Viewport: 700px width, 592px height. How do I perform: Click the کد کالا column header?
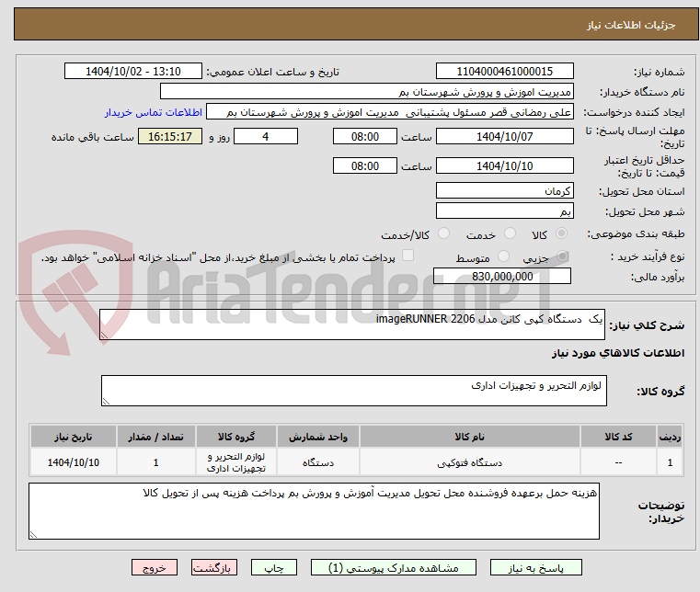618,437
